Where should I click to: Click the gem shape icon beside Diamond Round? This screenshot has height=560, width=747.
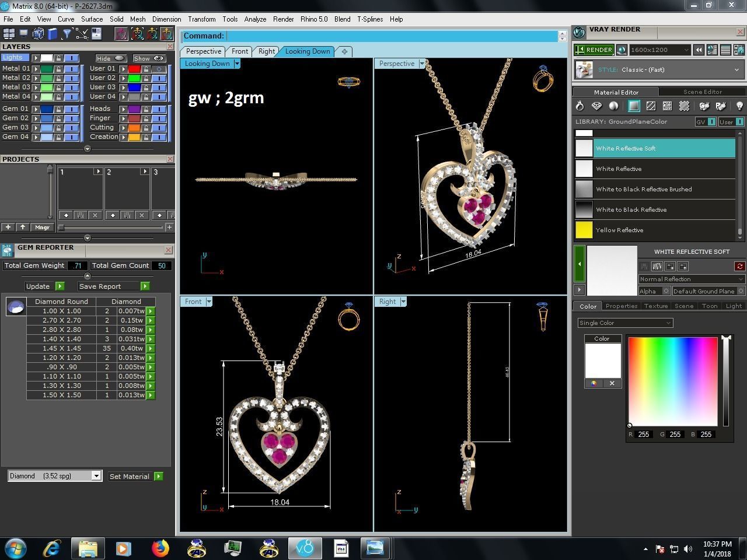point(16,306)
